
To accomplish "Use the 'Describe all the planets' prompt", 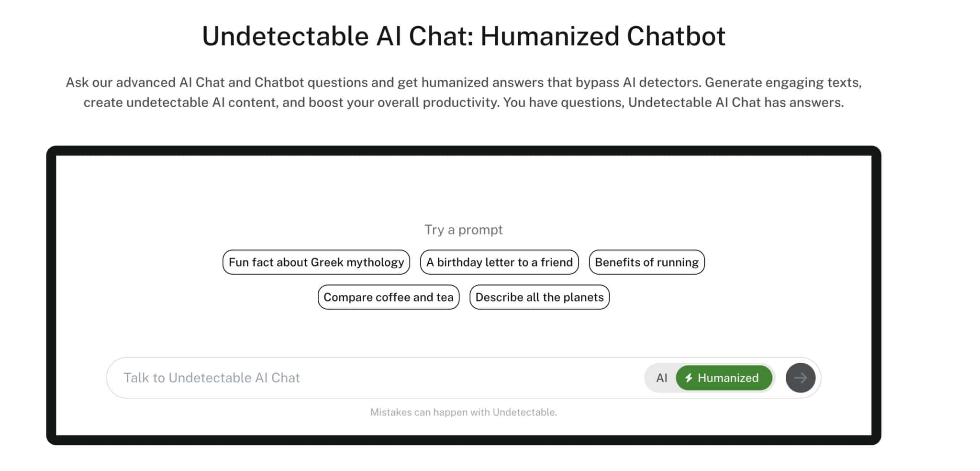I will pos(539,297).
